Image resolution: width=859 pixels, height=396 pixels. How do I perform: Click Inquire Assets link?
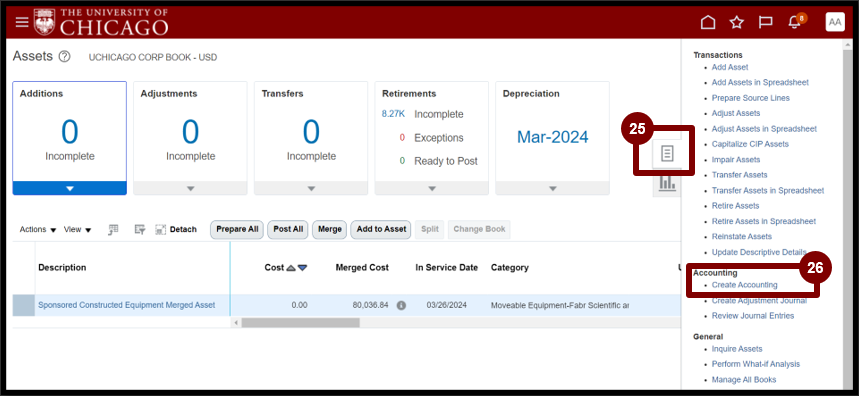pyautogui.click(x=737, y=349)
